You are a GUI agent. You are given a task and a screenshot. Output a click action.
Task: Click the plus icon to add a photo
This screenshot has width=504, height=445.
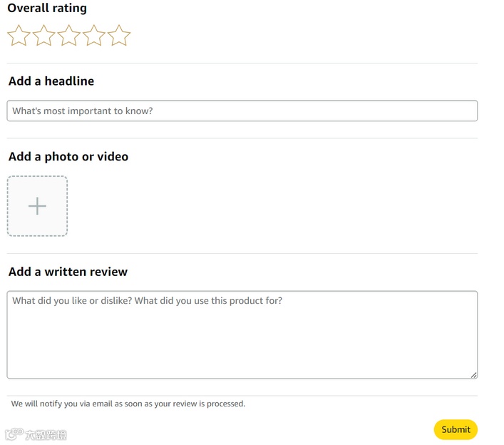coord(37,206)
